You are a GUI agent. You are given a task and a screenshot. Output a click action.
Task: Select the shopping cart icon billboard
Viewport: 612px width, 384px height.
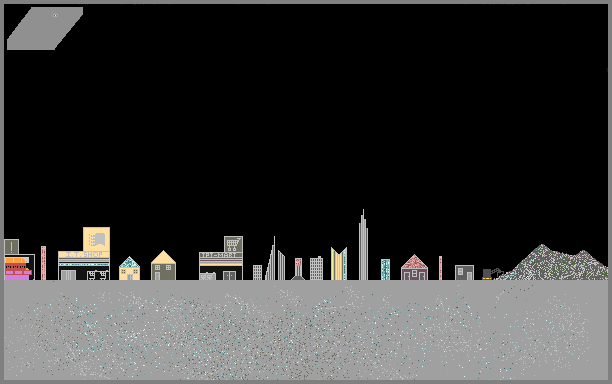[233, 244]
